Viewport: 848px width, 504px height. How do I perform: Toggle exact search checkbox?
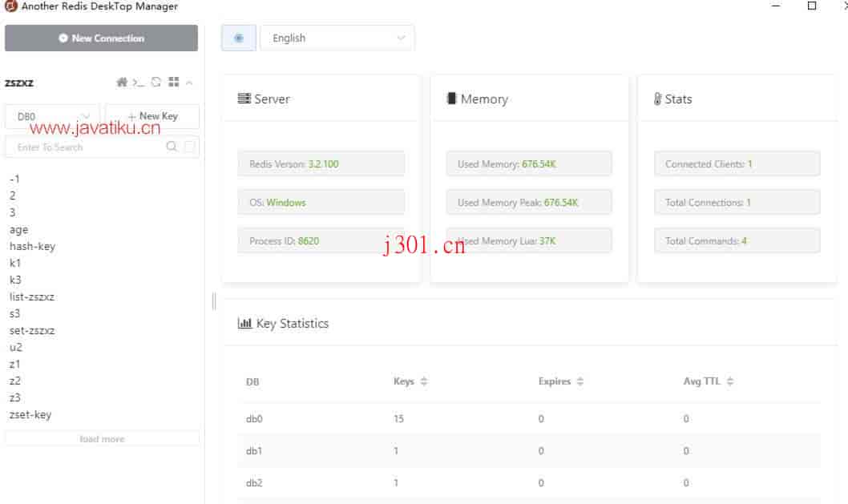[190, 147]
